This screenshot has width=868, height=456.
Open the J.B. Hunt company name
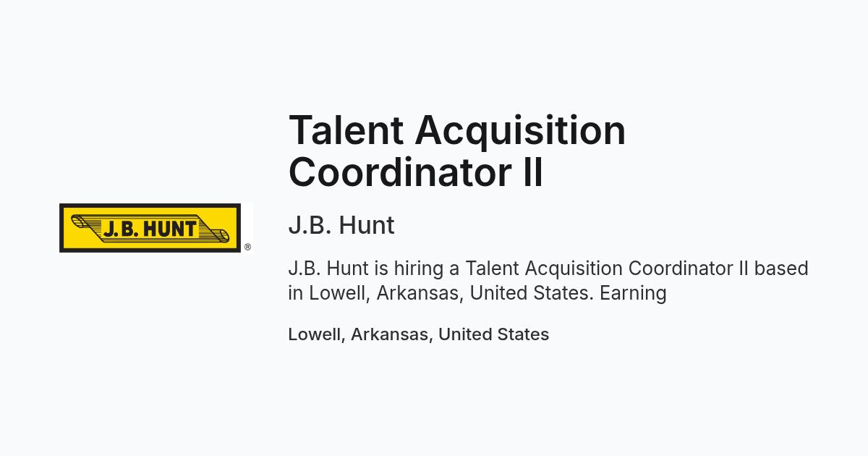point(341,225)
